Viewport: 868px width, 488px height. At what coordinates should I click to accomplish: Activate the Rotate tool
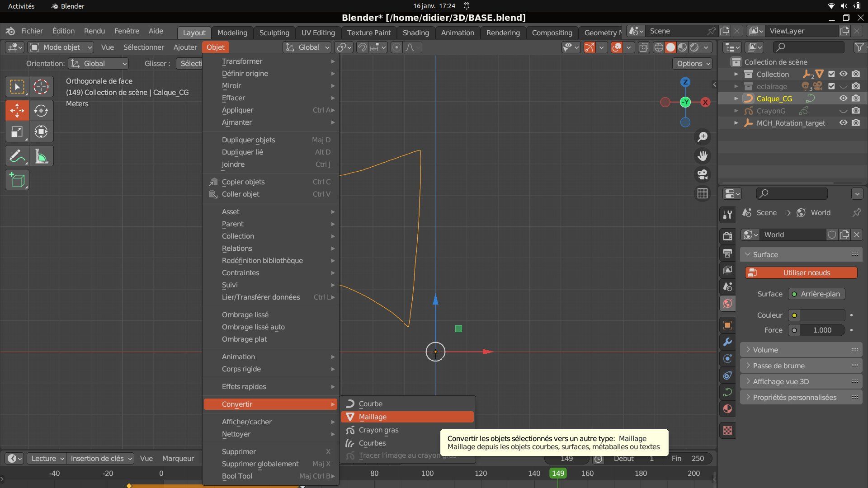41,110
